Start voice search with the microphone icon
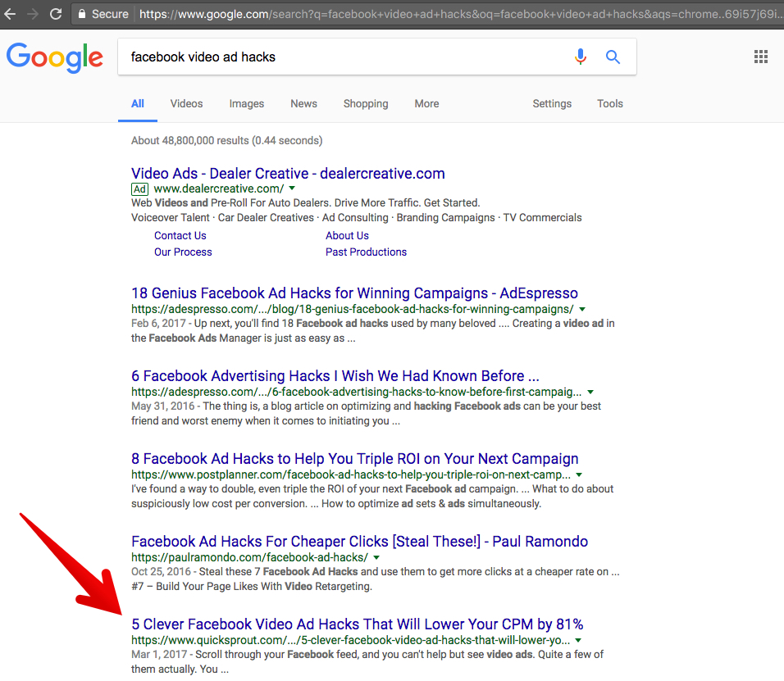784x681 pixels. coord(580,57)
